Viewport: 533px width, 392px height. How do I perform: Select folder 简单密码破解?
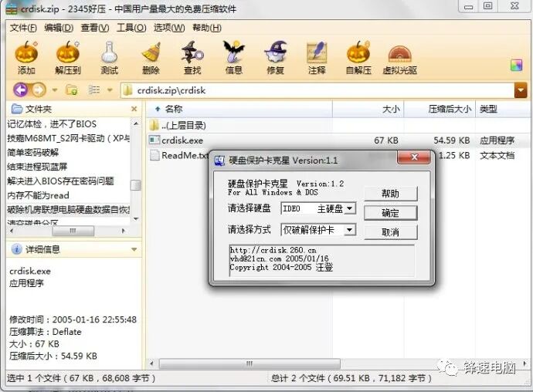click(x=33, y=153)
